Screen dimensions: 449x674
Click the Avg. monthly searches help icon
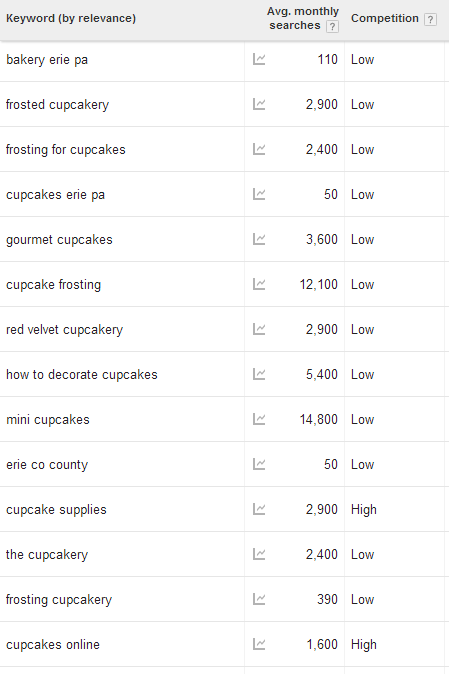[332, 27]
